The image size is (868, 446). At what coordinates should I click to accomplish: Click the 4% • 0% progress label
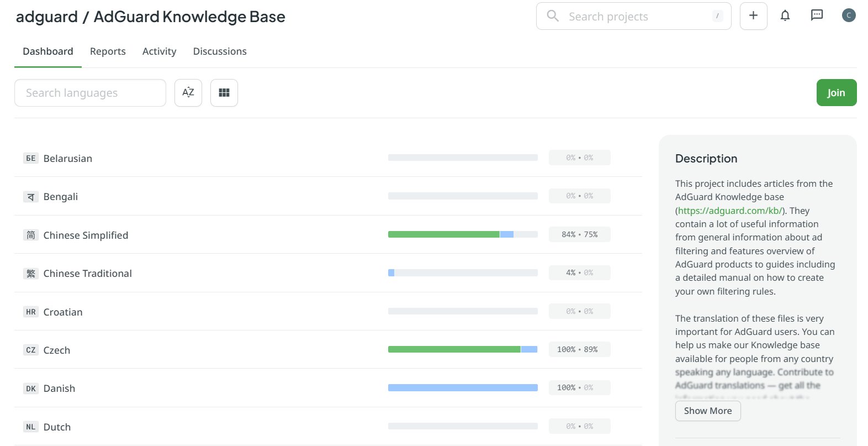tap(580, 272)
